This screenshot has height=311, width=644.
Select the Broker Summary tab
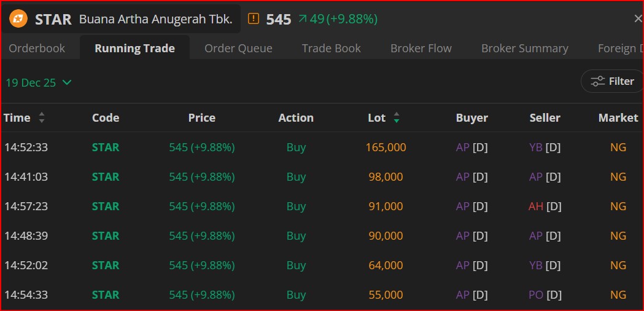pos(524,49)
